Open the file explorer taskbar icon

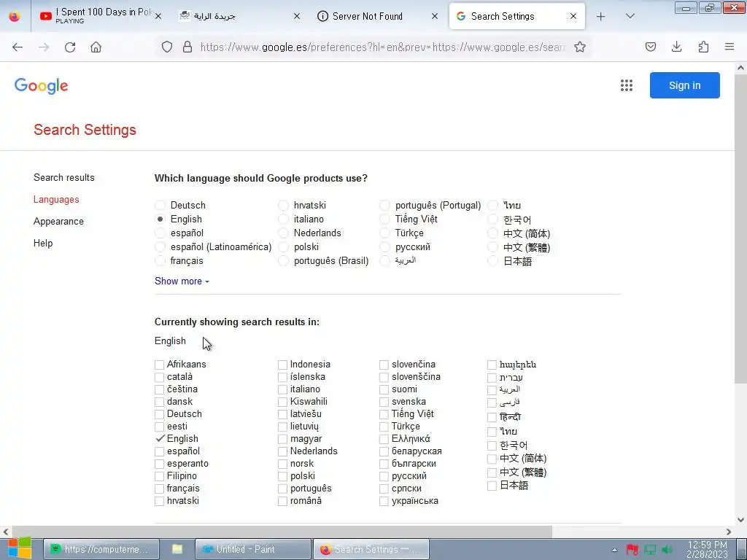(x=177, y=549)
